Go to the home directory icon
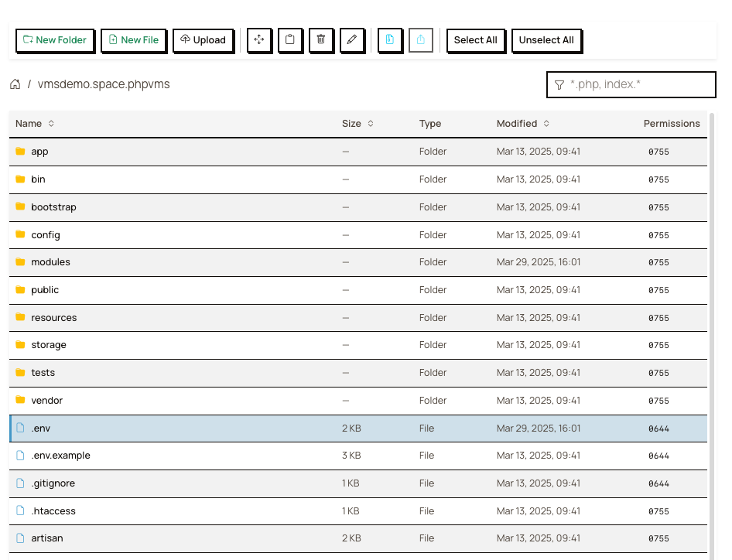 pos(15,84)
